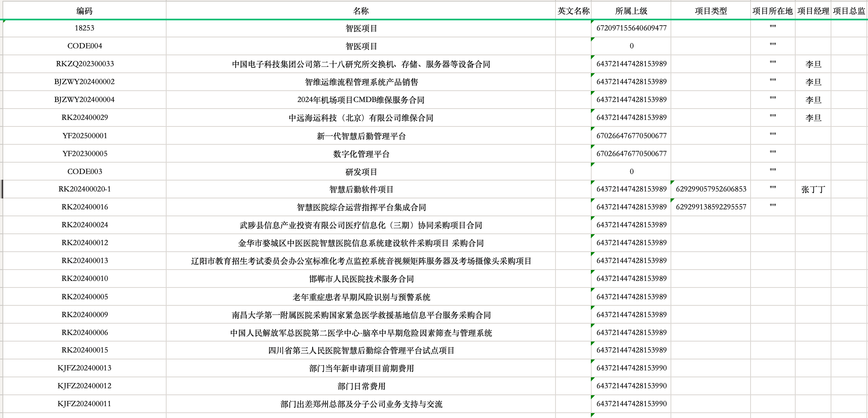Select the 张丁丁 project manager cell

click(813, 189)
